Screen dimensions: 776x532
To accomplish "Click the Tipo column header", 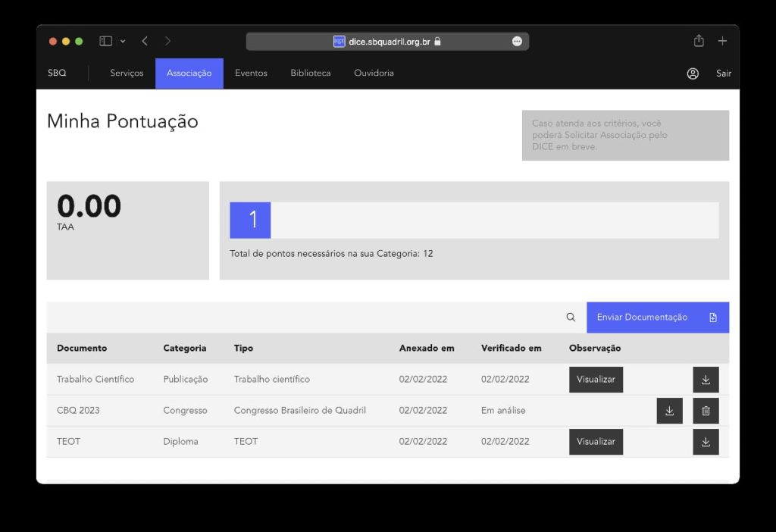I will point(243,348).
